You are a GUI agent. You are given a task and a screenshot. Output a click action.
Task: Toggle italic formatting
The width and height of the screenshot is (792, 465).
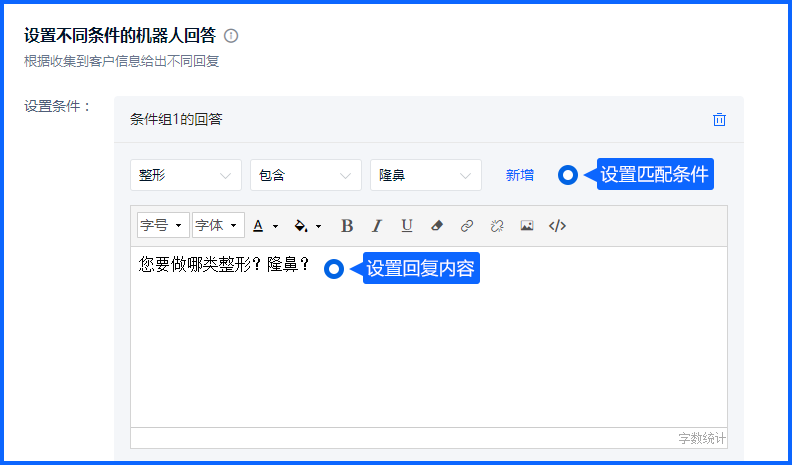point(377,226)
